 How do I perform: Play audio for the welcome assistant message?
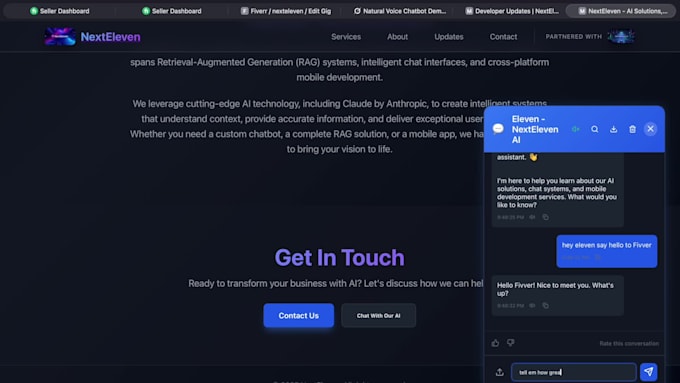[533, 217]
